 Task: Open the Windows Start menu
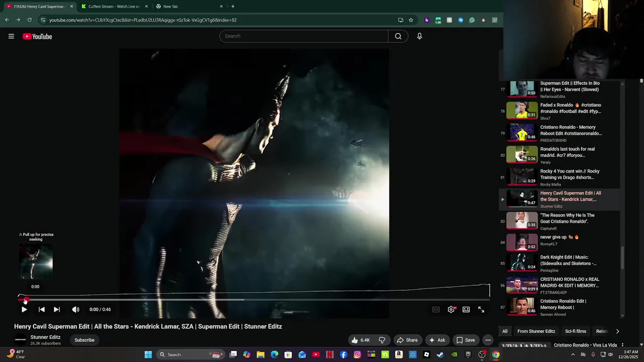tap(148, 354)
